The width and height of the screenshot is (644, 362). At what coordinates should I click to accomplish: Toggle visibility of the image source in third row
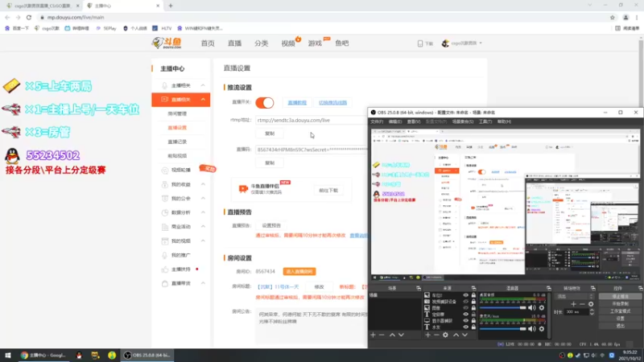(466, 308)
